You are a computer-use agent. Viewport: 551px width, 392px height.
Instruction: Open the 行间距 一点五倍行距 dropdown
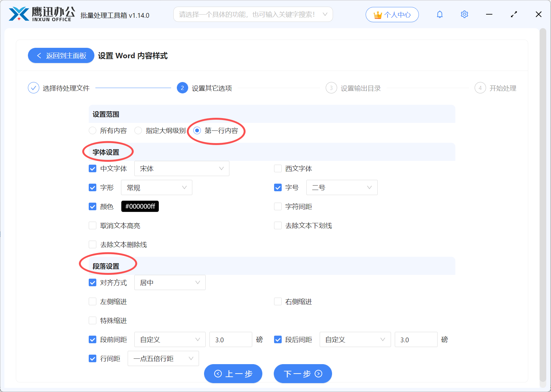pyautogui.click(x=163, y=358)
